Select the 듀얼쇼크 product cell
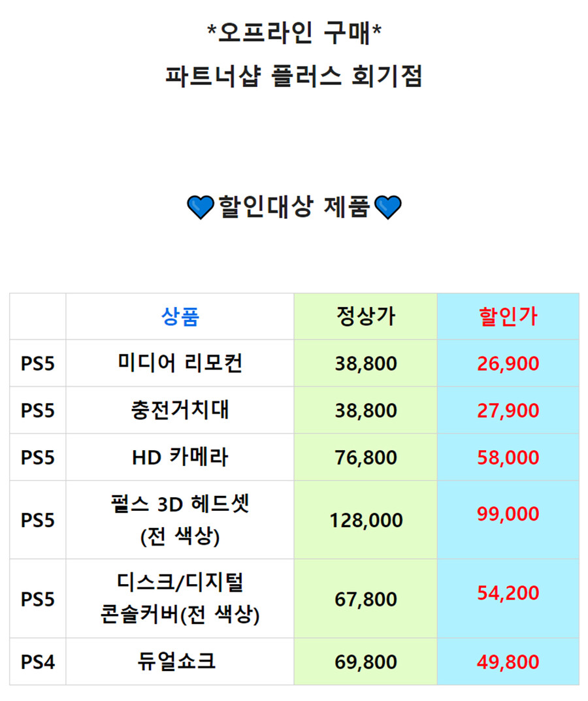The image size is (588, 701). [180, 662]
